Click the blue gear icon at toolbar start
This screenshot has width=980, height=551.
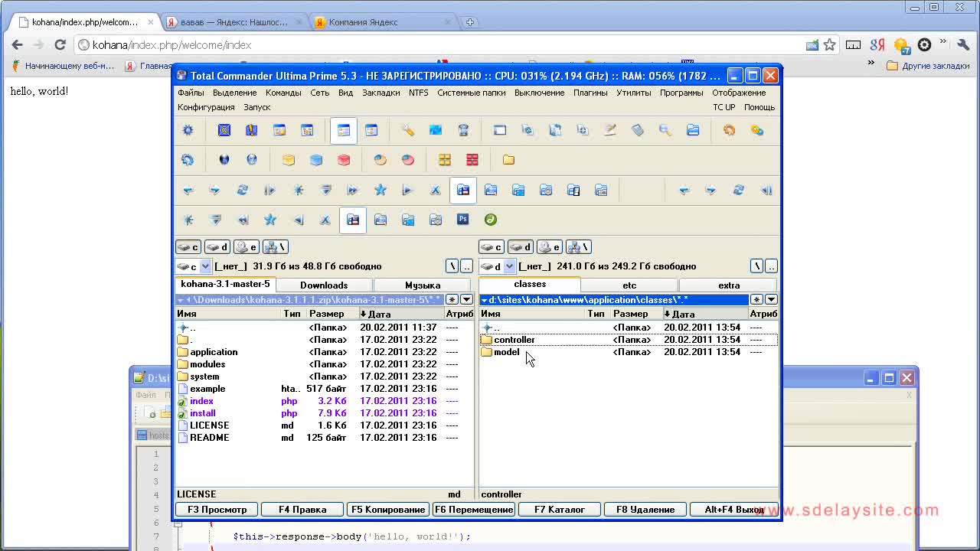click(x=188, y=131)
